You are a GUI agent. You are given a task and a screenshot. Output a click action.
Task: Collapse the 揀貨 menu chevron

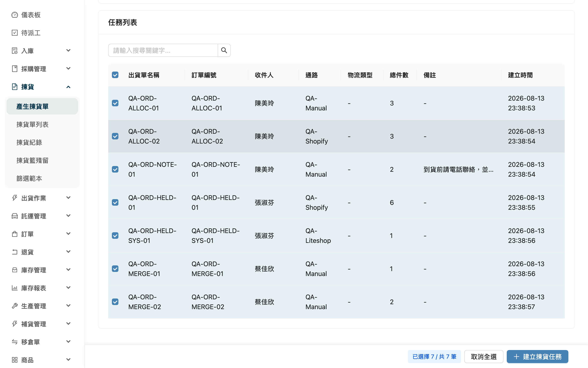[68, 87]
